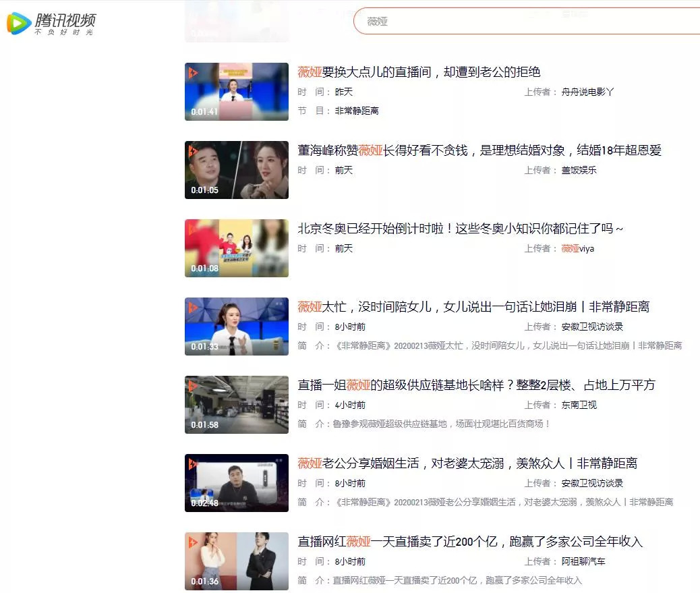Visit uploader 安徽卫视访谈录 for 老公 video
The width and height of the screenshot is (700, 593).
(592, 483)
